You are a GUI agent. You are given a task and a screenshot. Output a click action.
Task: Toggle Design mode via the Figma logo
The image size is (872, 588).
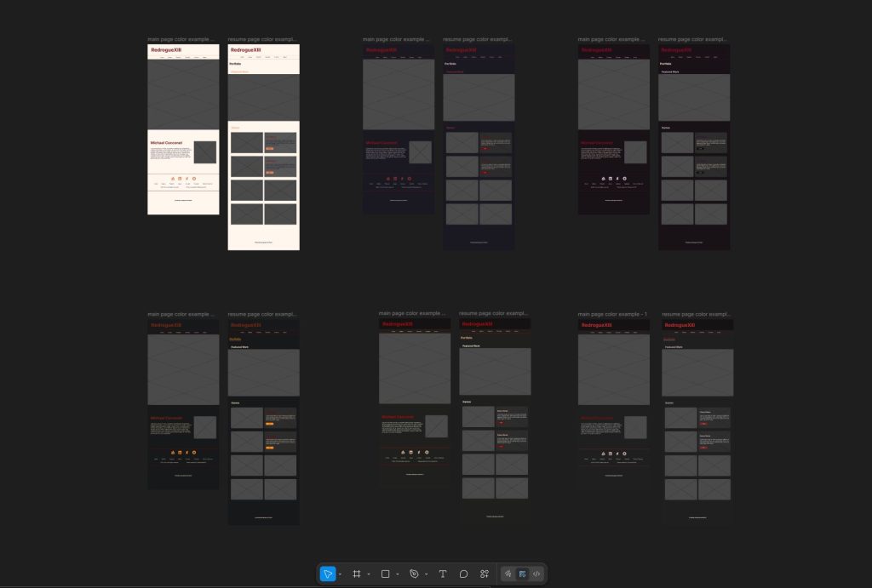pyautogui.click(x=522, y=574)
